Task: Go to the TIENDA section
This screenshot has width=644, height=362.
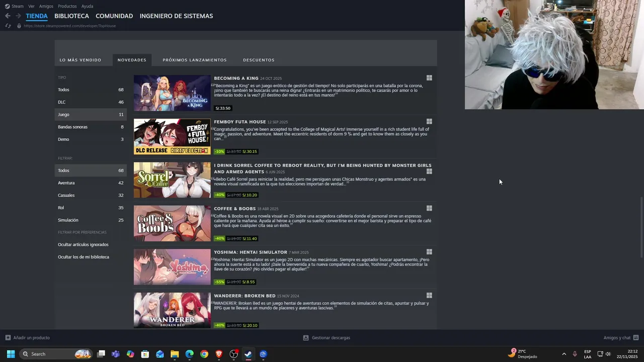Action: click(37, 16)
